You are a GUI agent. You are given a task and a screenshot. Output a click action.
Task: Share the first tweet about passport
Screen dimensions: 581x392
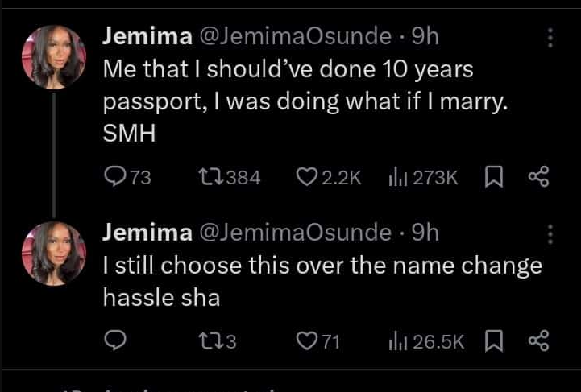pos(538,178)
